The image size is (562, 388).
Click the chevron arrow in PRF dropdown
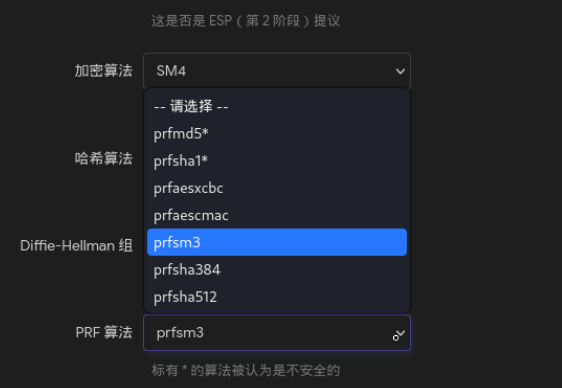tap(400, 334)
